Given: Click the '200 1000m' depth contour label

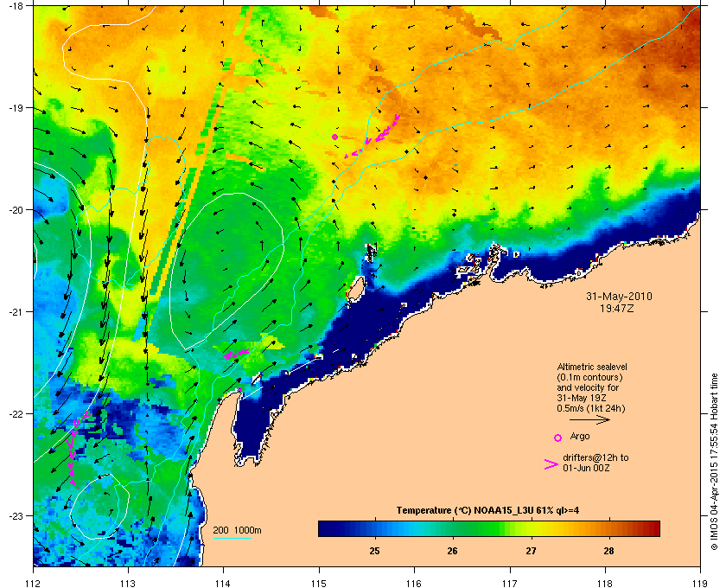Looking at the screenshot, I should (x=237, y=531).
